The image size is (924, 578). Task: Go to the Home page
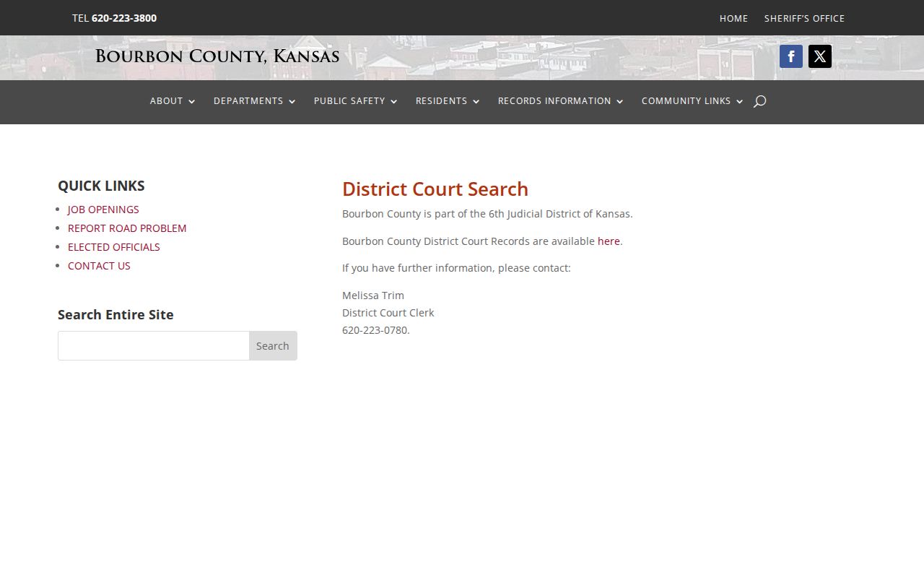point(733,18)
